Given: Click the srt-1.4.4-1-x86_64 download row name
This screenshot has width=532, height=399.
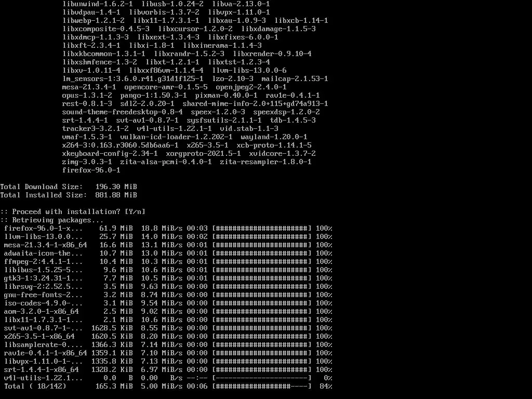Looking at the screenshot, I should (42, 369).
